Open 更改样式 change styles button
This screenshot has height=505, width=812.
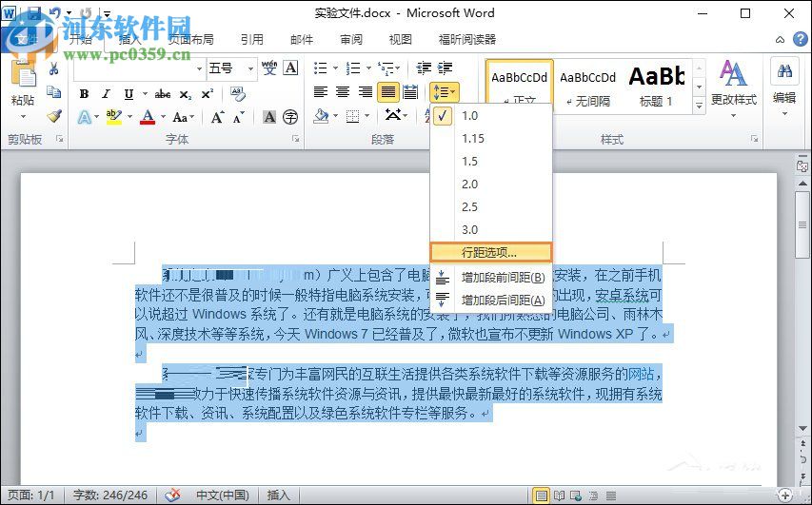point(733,87)
